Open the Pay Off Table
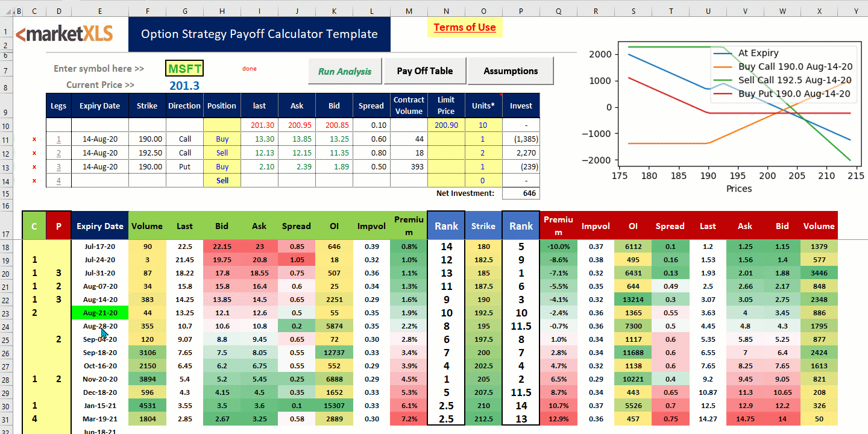The width and height of the screenshot is (868, 434). click(424, 71)
